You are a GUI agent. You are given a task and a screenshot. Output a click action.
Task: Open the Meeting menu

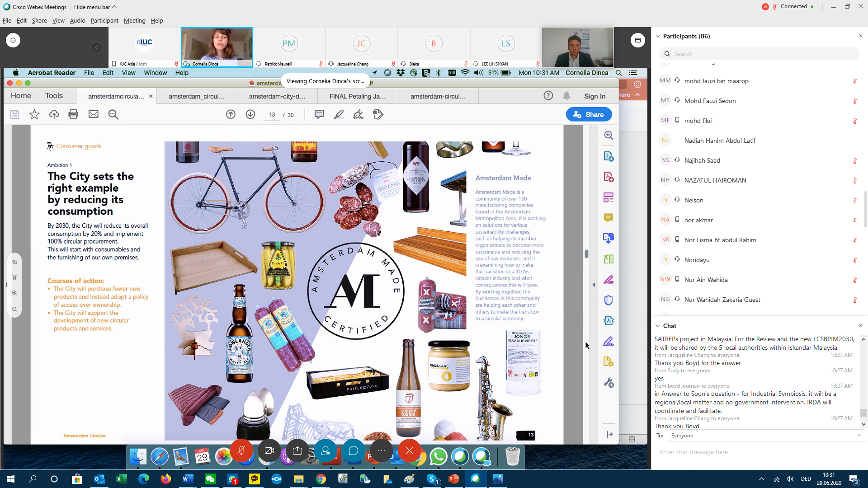click(x=134, y=21)
